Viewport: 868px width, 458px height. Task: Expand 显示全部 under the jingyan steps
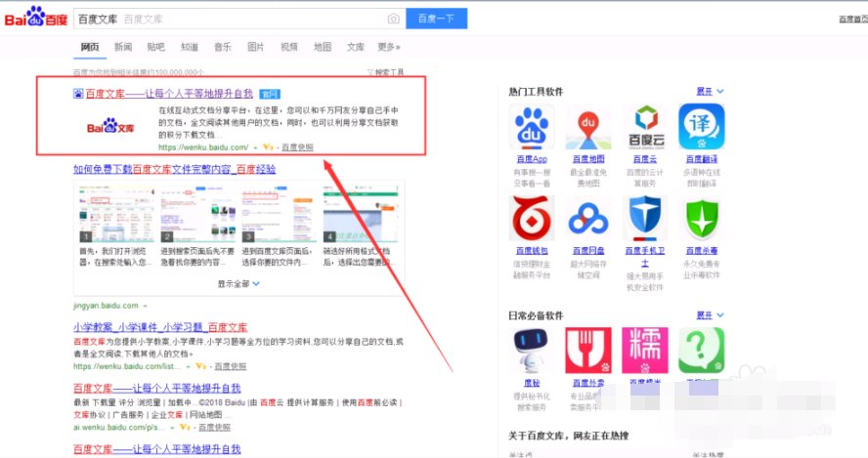(239, 284)
